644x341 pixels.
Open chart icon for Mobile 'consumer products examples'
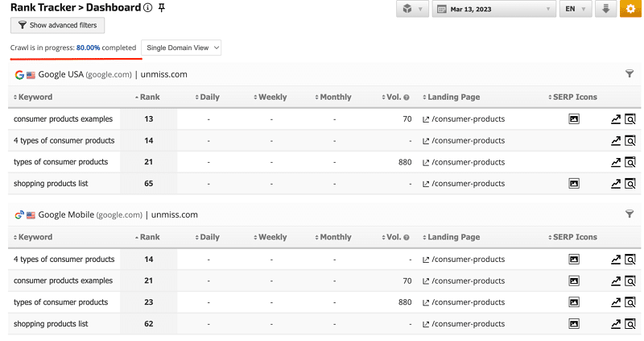pyautogui.click(x=616, y=281)
